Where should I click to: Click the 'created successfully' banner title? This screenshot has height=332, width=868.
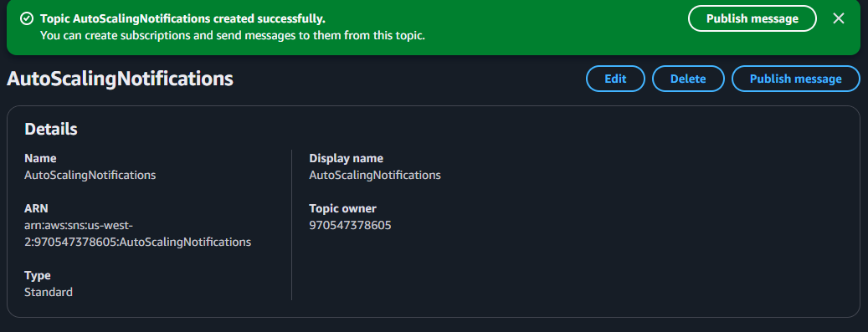click(182, 18)
